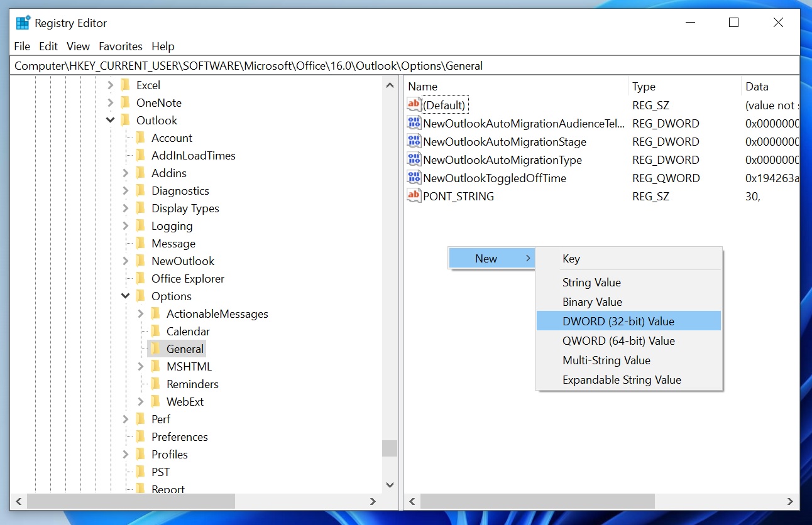Expand the OneNote key
The image size is (812, 525).
pyautogui.click(x=111, y=103)
